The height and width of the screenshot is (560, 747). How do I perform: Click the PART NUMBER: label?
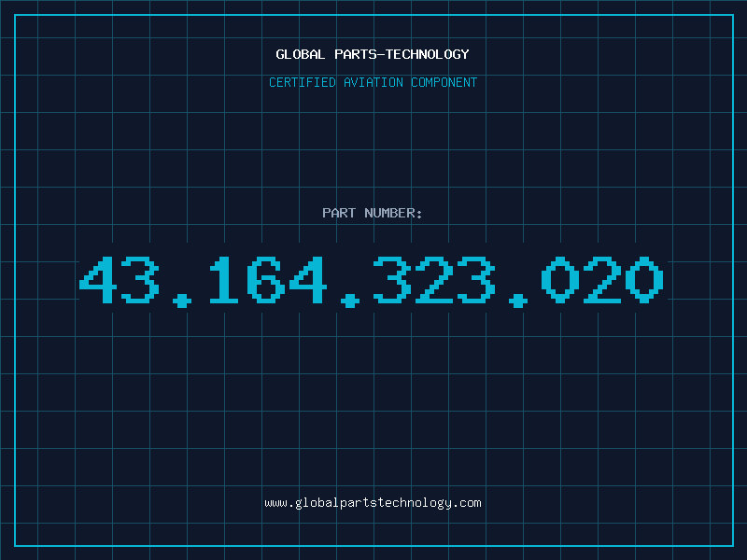[x=373, y=213]
